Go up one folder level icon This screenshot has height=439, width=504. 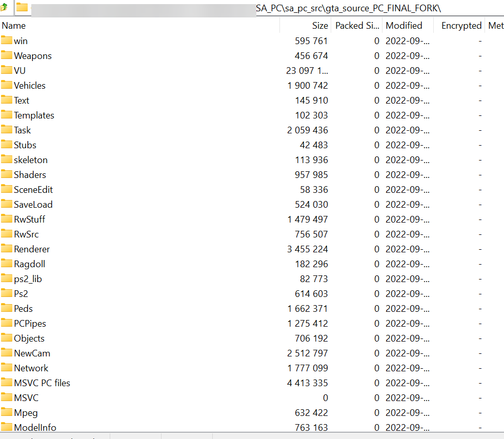click(4, 7)
